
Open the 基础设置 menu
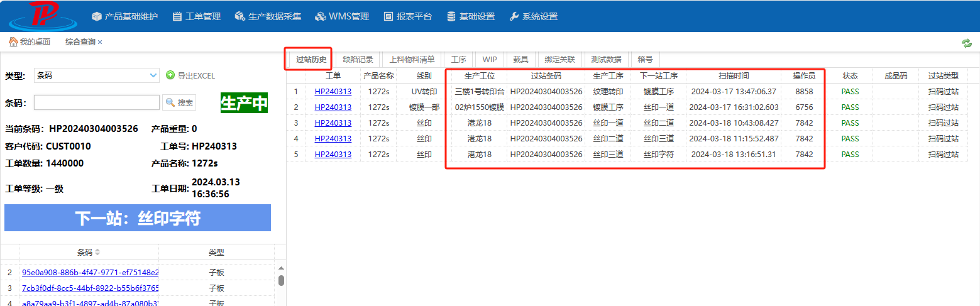point(470,16)
